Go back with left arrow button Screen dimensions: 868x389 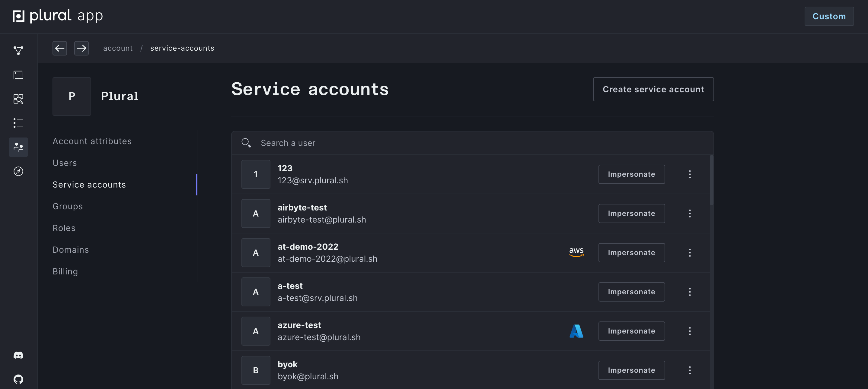point(60,48)
